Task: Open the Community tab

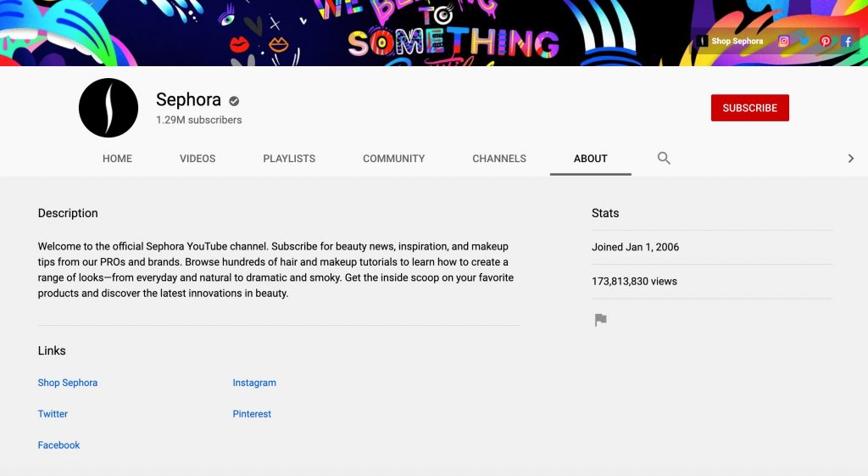Action: tap(393, 159)
